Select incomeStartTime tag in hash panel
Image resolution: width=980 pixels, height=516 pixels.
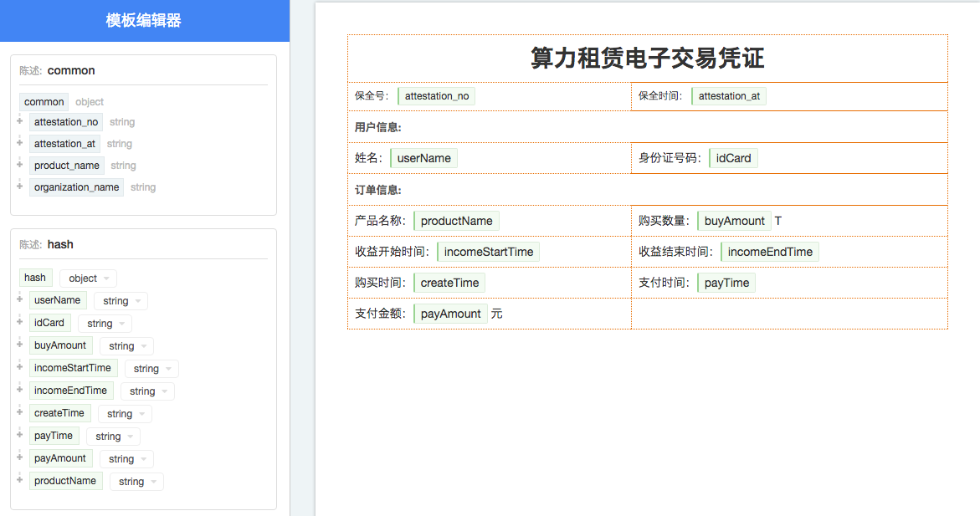[73, 367]
